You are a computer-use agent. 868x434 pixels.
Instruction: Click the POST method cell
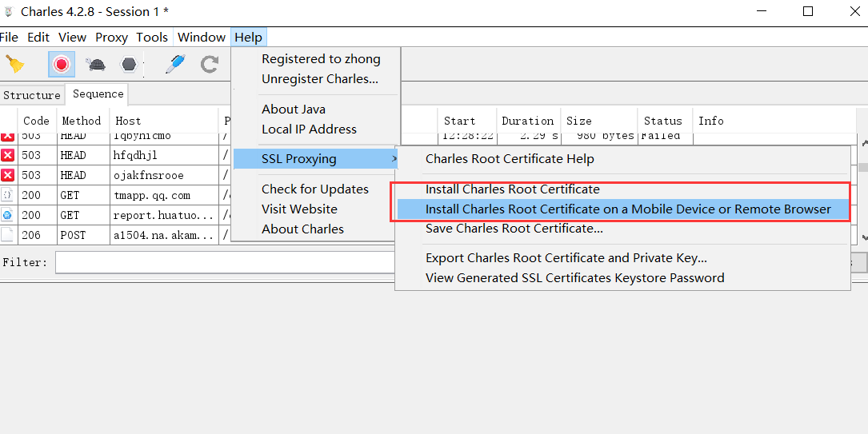[83, 235]
